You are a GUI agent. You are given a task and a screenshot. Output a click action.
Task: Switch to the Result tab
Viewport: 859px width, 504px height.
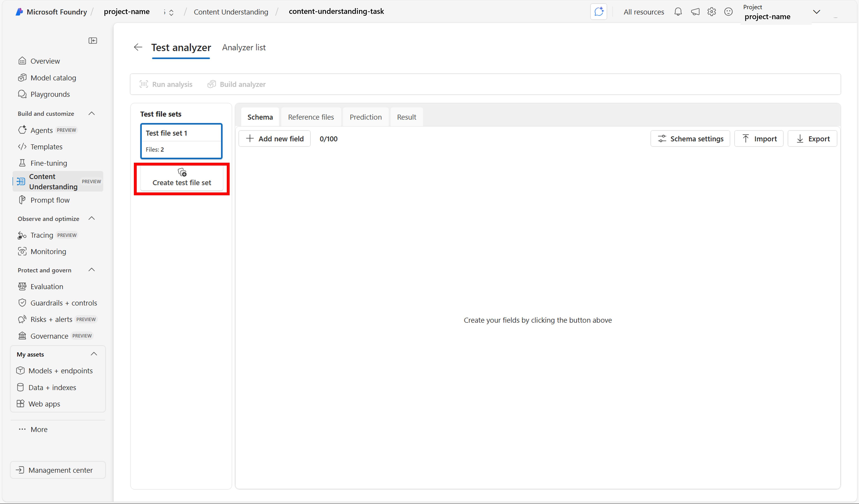coord(406,117)
